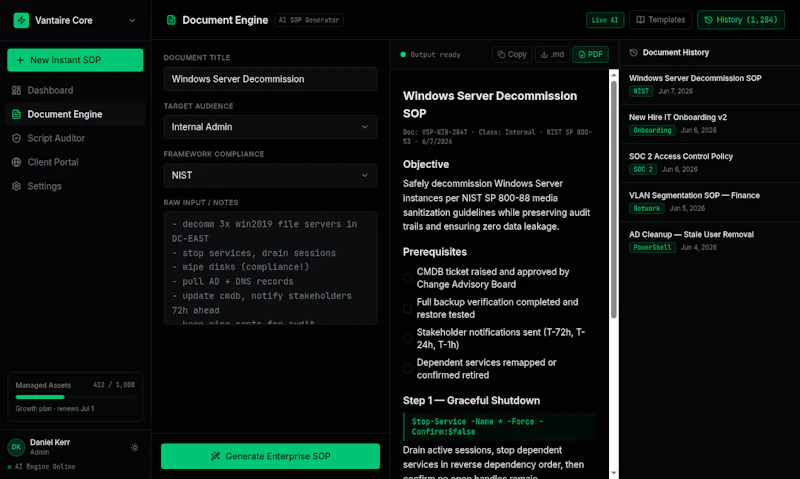Click the Growth plan renews Jul 1 text
This screenshot has height=479, width=800.
pyautogui.click(x=55, y=409)
